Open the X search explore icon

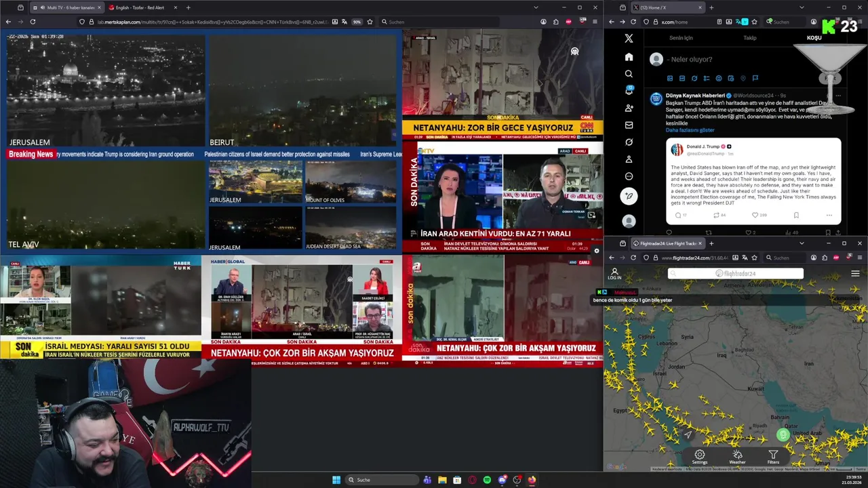[629, 74]
